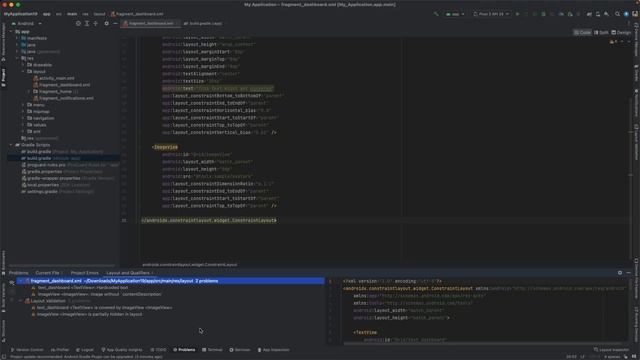640x360 pixels.
Task: Select the Layout and Qualifiers tab
Action: 128,273
